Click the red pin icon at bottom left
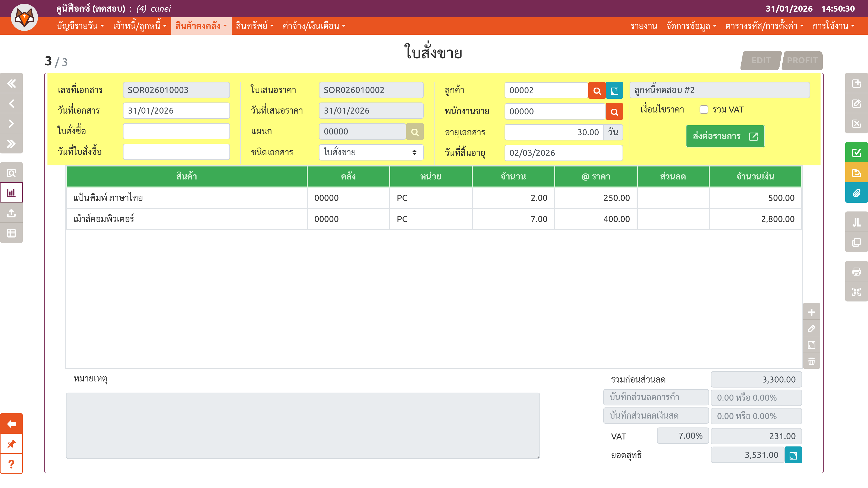Image resolution: width=868 pixels, height=488 pixels. pyautogui.click(x=11, y=444)
